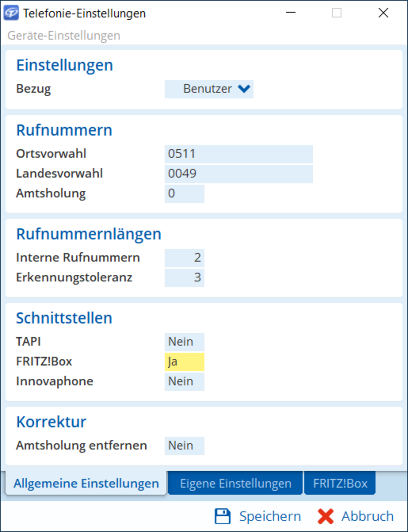Select the Allgemeine Einstellungen tab
This screenshot has width=408, height=532.
pyautogui.click(x=86, y=483)
